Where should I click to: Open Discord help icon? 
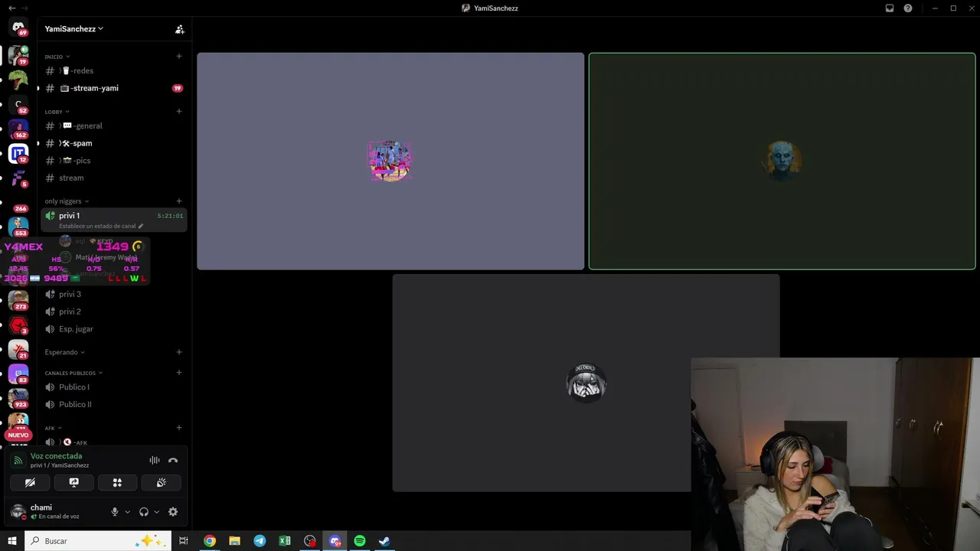908,8
